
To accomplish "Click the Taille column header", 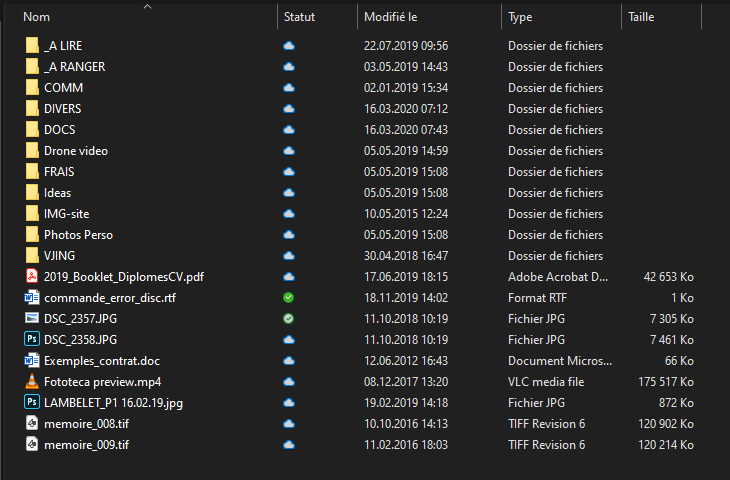I will pos(641,17).
